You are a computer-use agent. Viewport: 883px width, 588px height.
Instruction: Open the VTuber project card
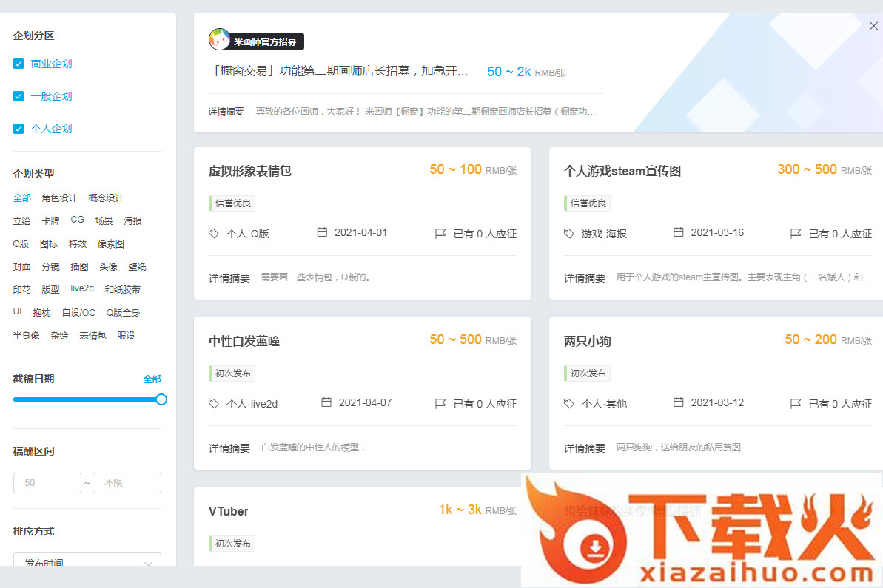tap(228, 511)
